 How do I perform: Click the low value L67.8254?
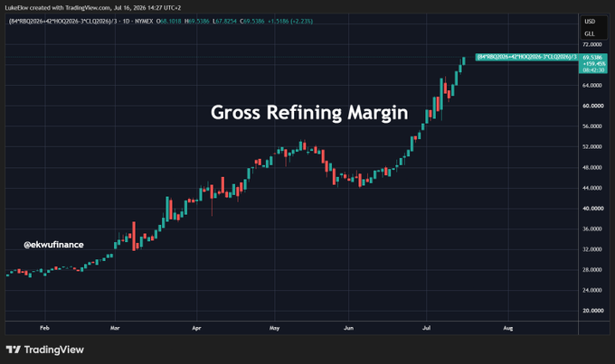pyautogui.click(x=224, y=21)
